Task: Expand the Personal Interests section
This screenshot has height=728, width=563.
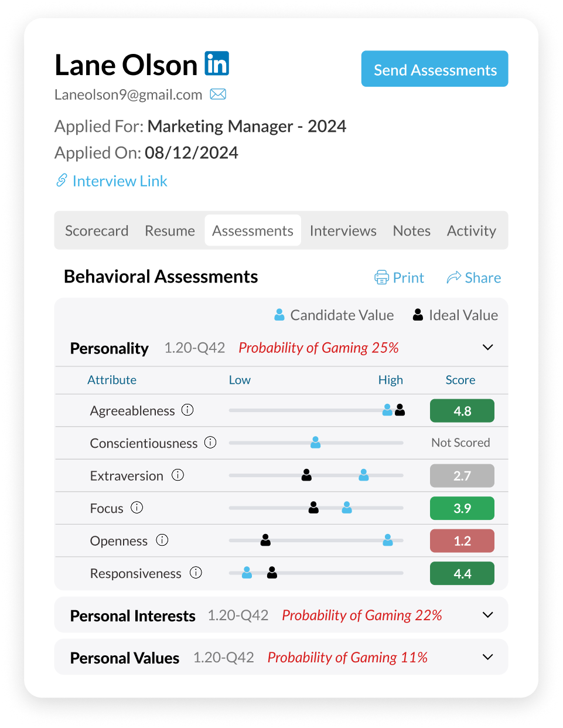Action: [x=487, y=614]
